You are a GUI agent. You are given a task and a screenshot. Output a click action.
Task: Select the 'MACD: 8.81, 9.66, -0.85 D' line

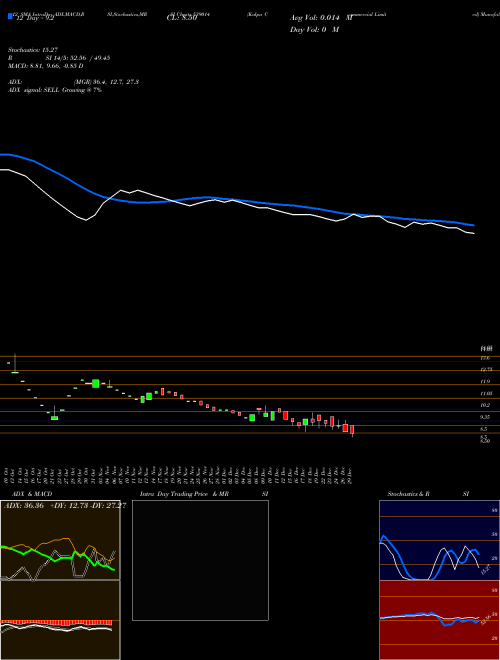[x=45, y=66]
